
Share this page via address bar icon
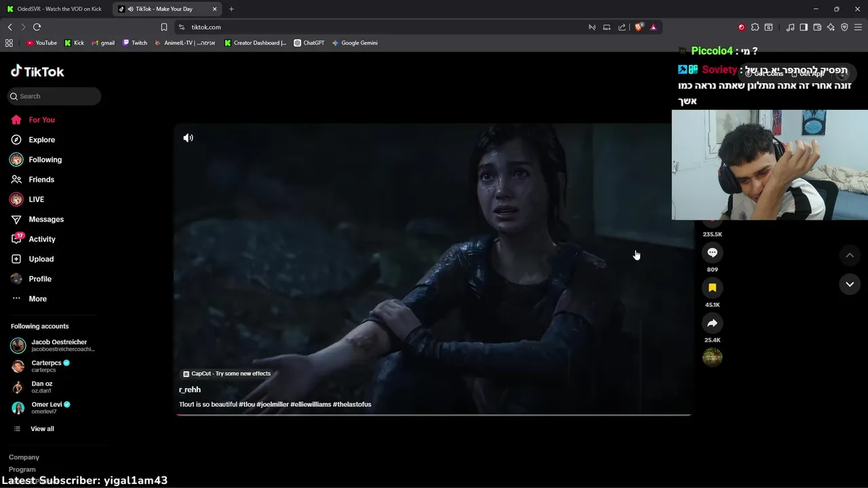(622, 27)
